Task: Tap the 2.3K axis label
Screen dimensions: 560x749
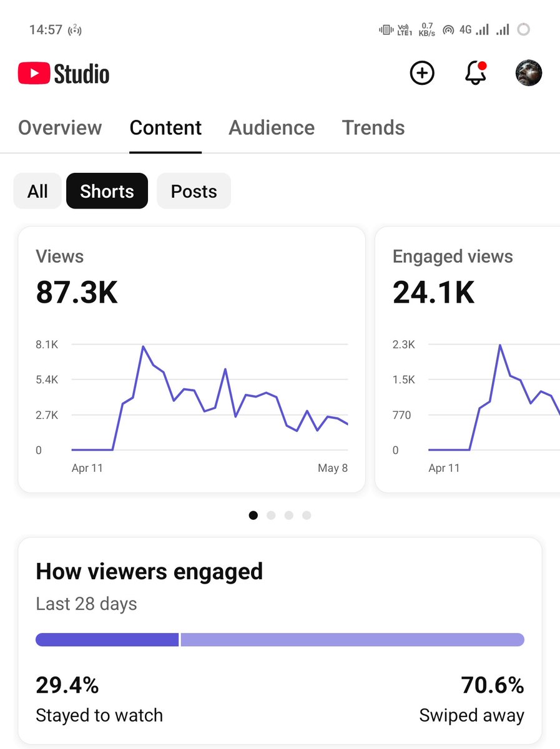Action: 404,345
